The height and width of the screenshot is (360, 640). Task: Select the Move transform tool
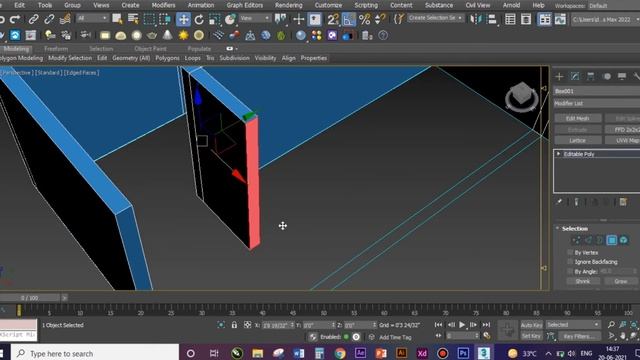click(x=183, y=19)
